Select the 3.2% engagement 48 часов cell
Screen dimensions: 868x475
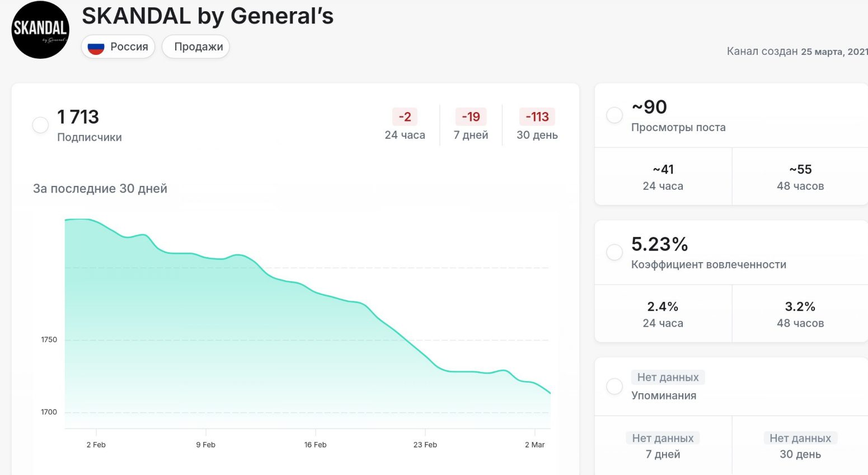click(800, 314)
